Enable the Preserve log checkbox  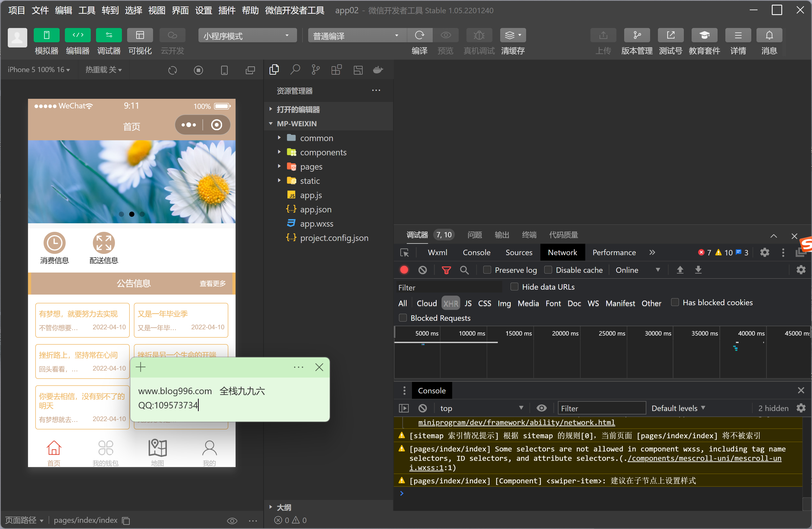tap(487, 270)
